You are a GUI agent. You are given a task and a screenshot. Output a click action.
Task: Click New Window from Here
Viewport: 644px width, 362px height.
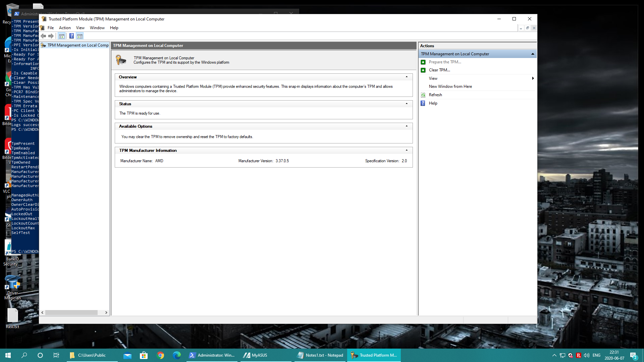click(x=450, y=86)
